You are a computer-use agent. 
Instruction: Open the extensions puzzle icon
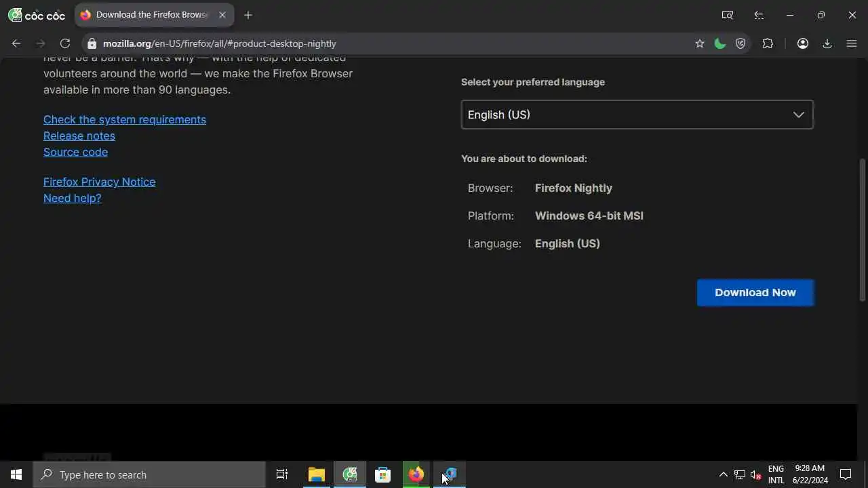tap(768, 43)
